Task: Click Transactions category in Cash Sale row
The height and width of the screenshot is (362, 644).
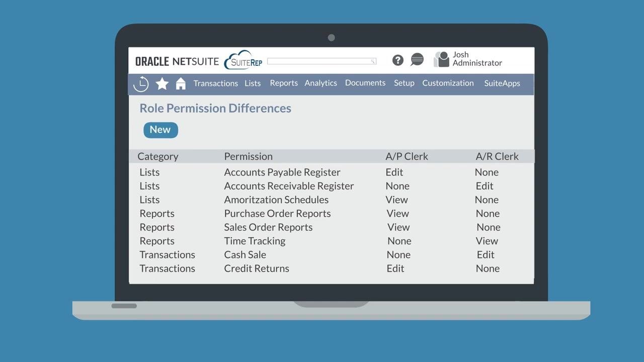Action: coord(167,254)
